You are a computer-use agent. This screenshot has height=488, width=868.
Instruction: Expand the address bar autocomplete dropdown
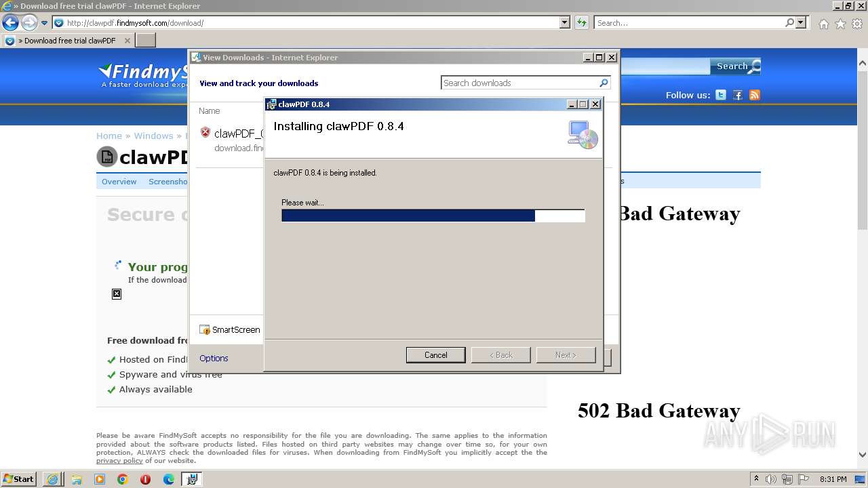[x=565, y=22]
